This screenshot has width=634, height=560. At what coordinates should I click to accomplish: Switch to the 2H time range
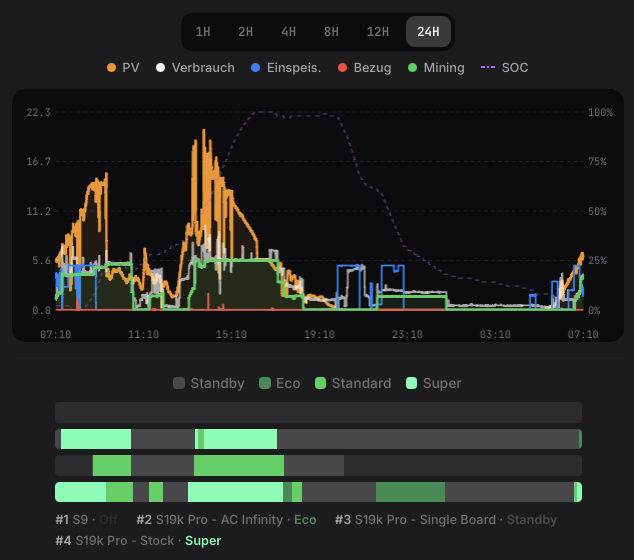tap(245, 32)
